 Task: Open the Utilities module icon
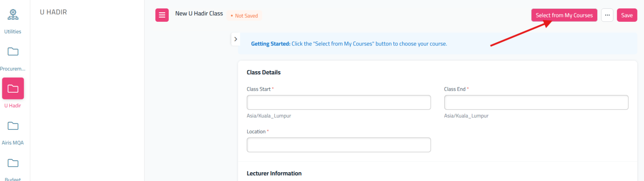pos(13,15)
